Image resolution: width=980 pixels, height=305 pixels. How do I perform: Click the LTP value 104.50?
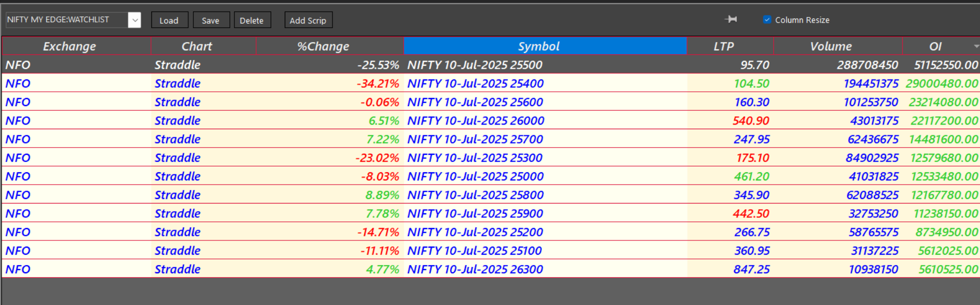coord(752,84)
